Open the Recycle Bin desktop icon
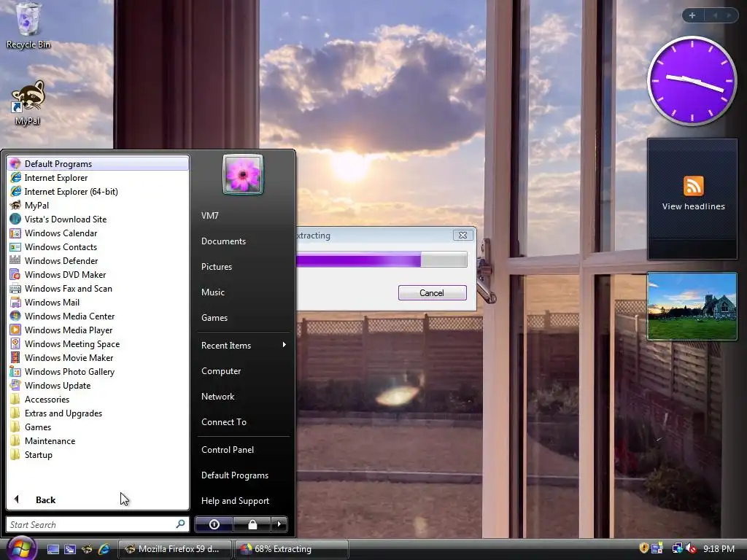Image resolution: width=747 pixels, height=560 pixels. [28, 26]
